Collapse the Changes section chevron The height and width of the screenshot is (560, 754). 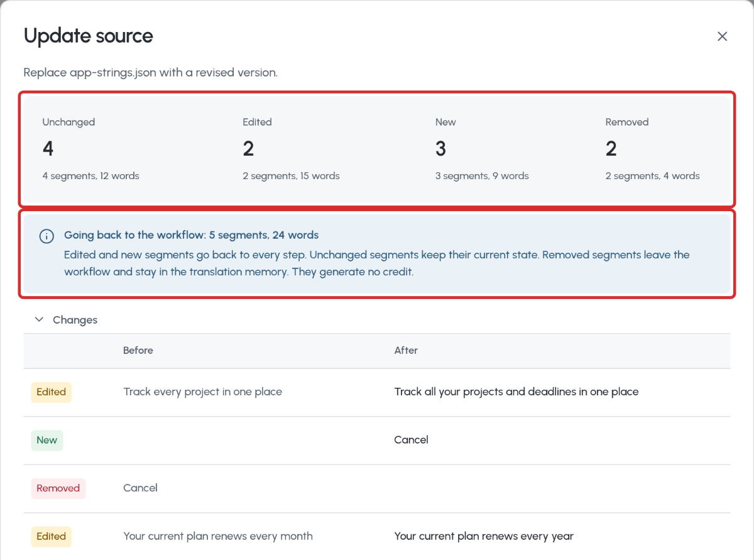coord(39,320)
